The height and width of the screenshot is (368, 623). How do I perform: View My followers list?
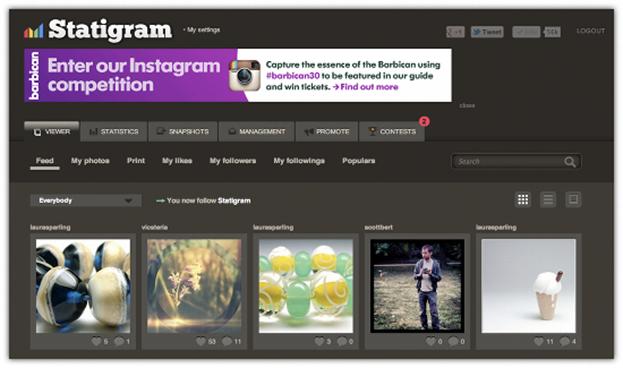click(233, 161)
